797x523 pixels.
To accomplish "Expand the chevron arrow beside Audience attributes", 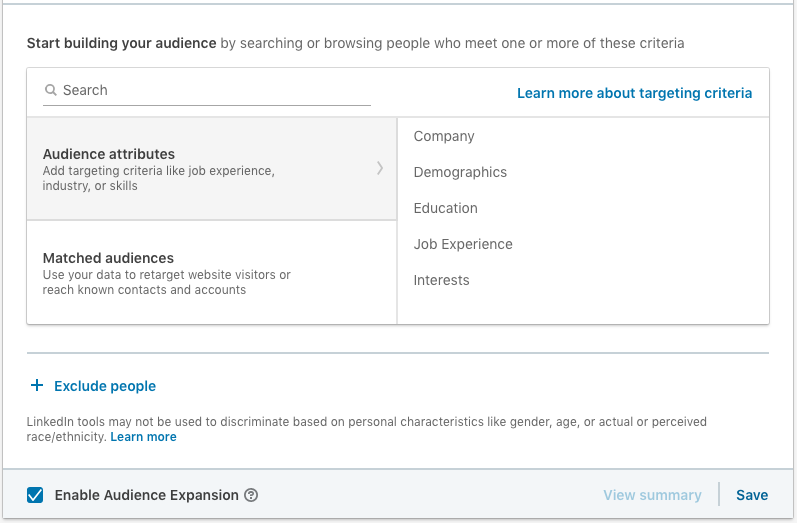I will 380,168.
